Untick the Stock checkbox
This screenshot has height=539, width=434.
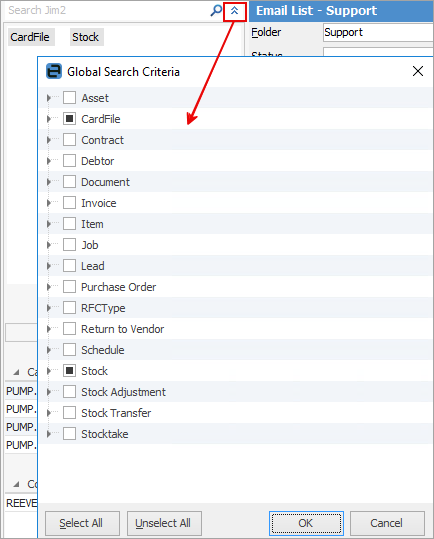click(69, 371)
